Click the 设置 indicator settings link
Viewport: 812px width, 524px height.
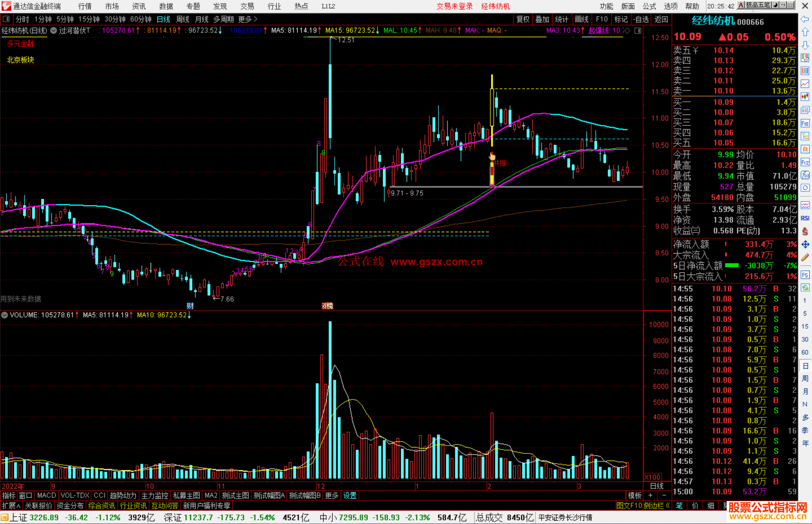tap(350, 495)
